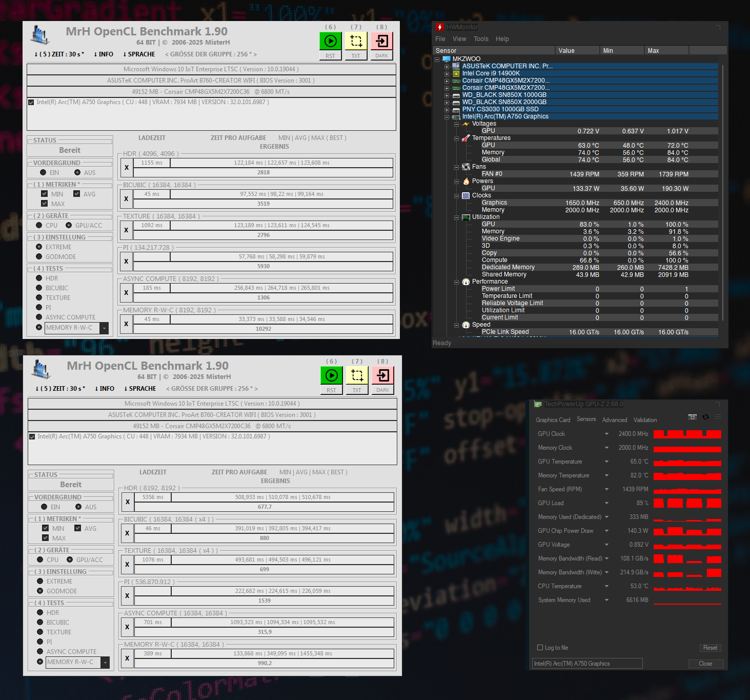Click the HWMonitor red lightning app icon
The width and height of the screenshot is (750, 700).
(439, 27)
